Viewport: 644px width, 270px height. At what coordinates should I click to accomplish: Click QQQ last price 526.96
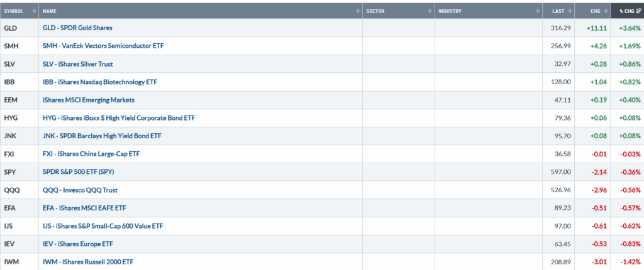pos(560,190)
